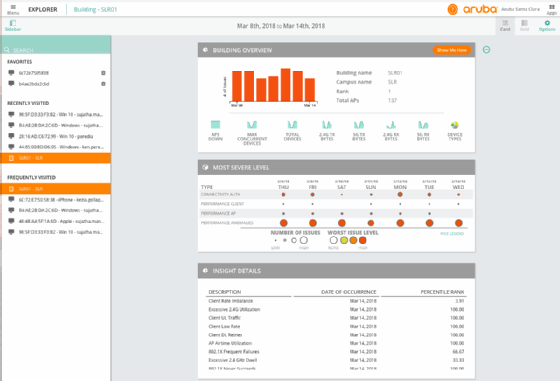Click the Connectivity Auth type row label
The height and width of the screenshot is (381, 560).
pos(220,195)
